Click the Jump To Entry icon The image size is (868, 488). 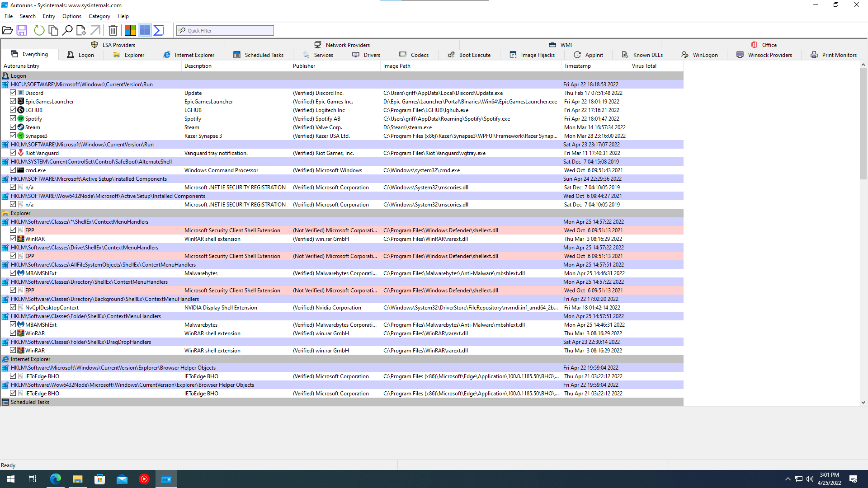[95, 30]
